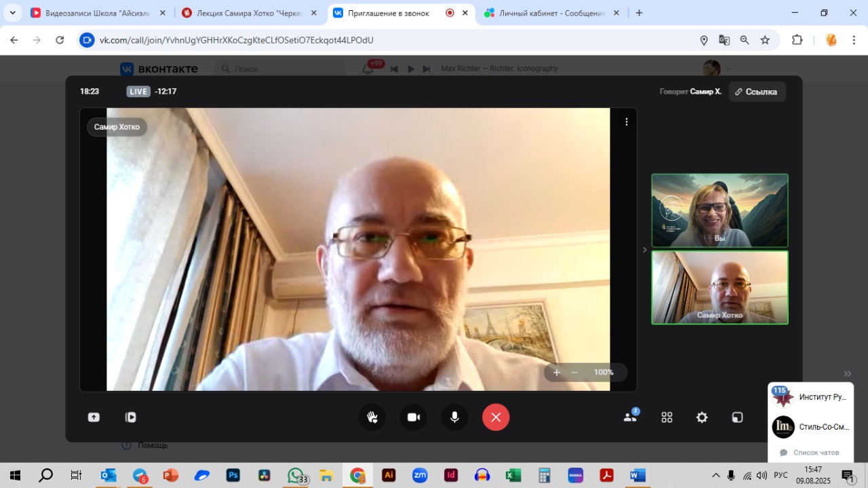
Task: Click the Ссылка invite link button
Action: pos(757,92)
